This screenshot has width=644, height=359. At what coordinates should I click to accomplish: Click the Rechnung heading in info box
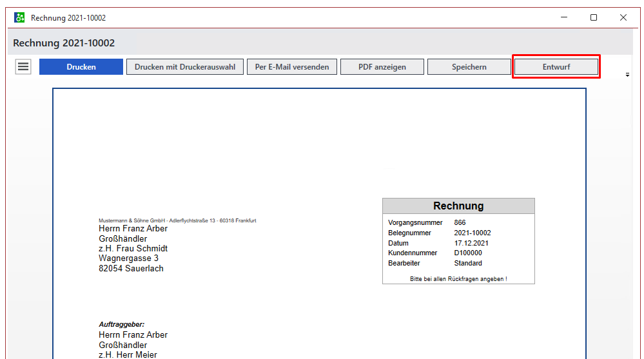point(458,206)
